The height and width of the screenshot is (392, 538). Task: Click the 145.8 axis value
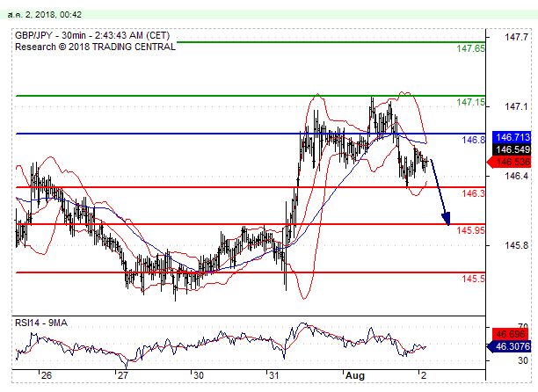point(516,245)
